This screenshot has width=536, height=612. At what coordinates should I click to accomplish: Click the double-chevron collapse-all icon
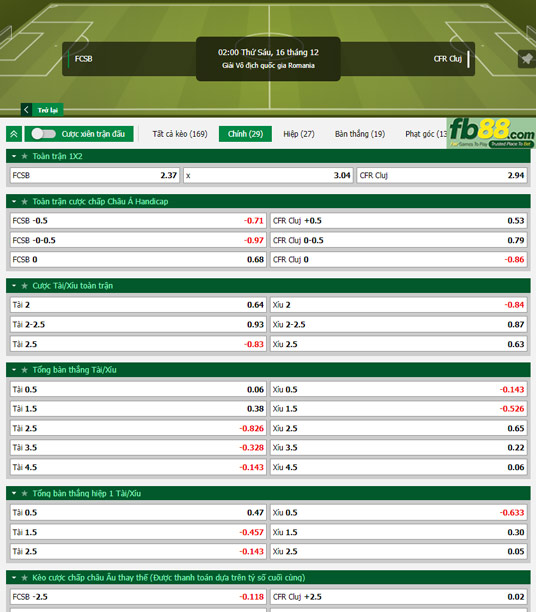point(14,134)
